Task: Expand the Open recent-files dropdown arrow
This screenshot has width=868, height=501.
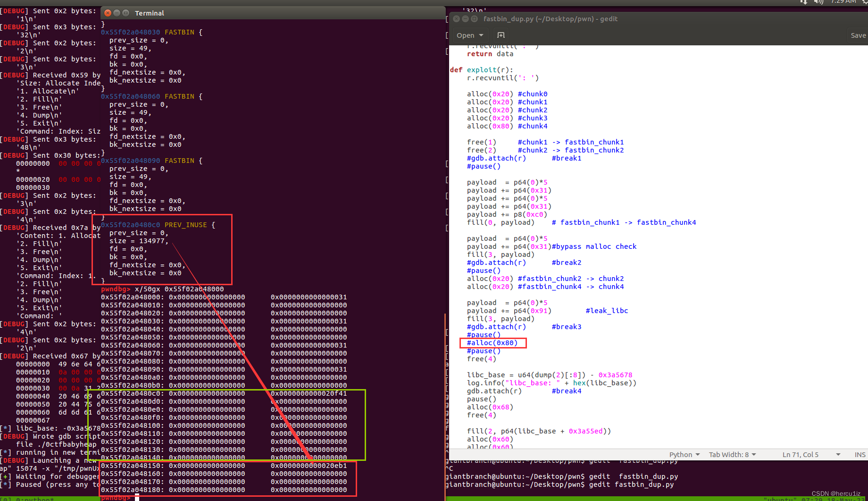Action: click(481, 35)
